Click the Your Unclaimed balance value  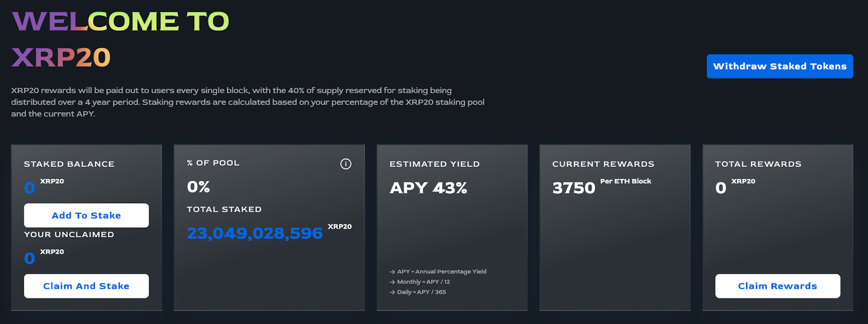(x=28, y=258)
